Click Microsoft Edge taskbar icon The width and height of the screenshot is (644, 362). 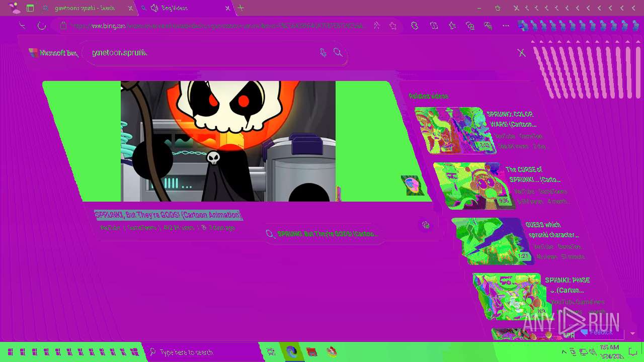(291, 352)
